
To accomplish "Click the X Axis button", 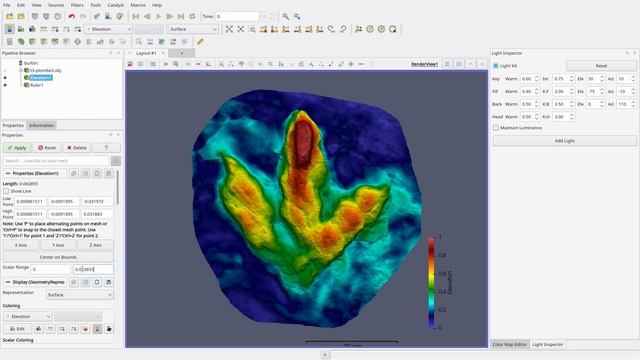I will tap(21, 245).
